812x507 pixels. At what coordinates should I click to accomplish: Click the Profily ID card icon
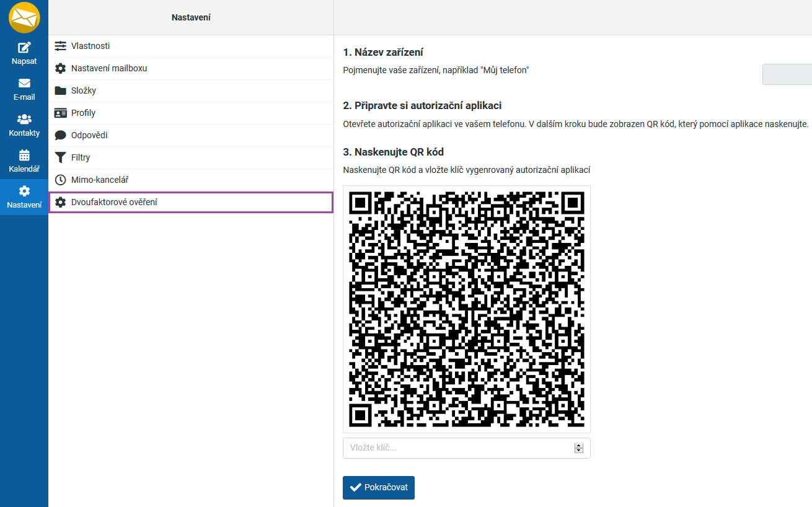tap(60, 113)
